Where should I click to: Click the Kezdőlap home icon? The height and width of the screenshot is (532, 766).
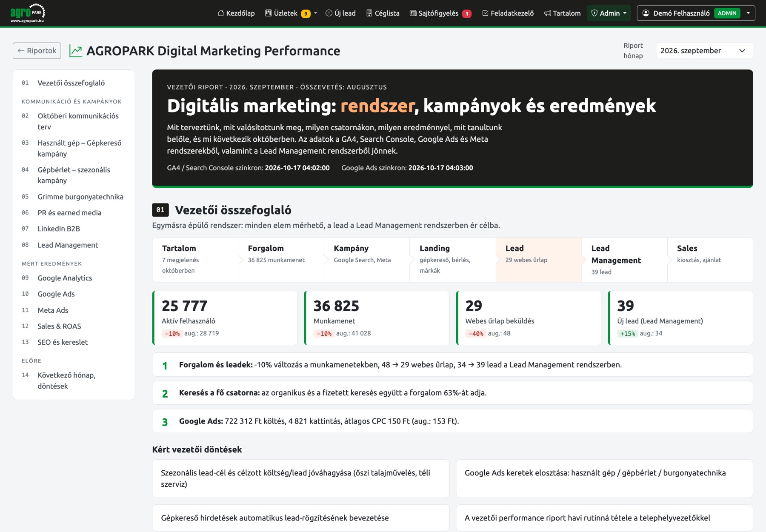point(220,13)
